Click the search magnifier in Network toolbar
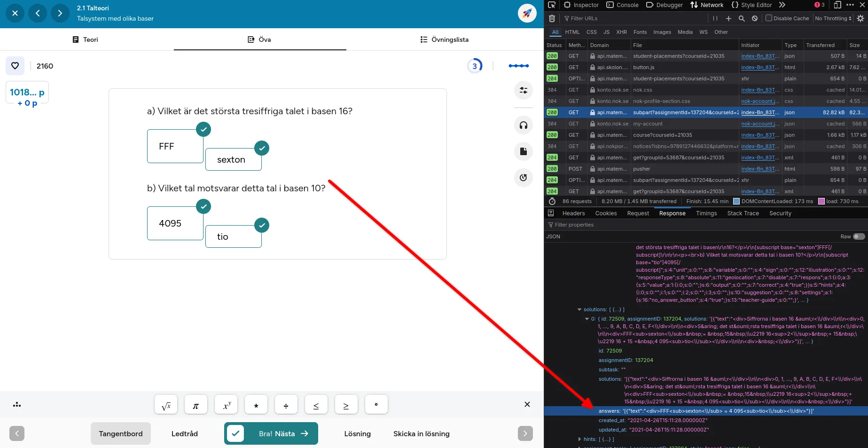Screen dimensions: 868x448 click(x=742, y=18)
